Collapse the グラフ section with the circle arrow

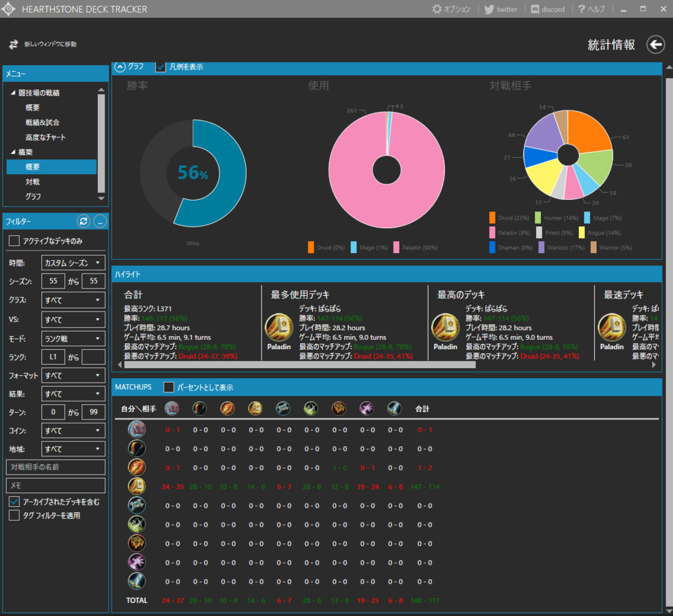120,66
